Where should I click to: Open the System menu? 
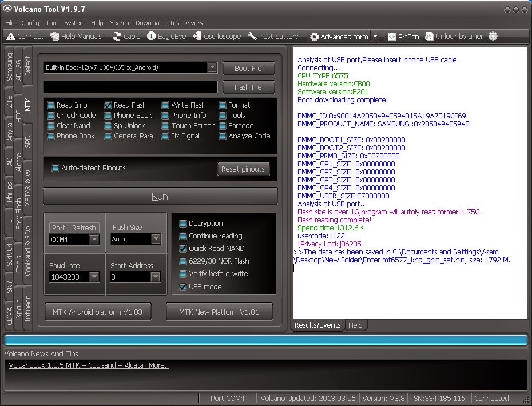point(74,23)
